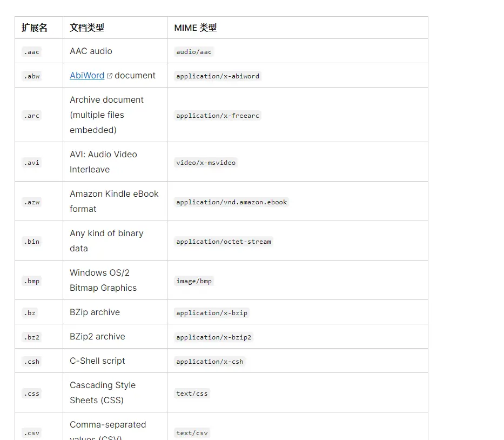Click the 文档类型 column header

tap(87, 28)
